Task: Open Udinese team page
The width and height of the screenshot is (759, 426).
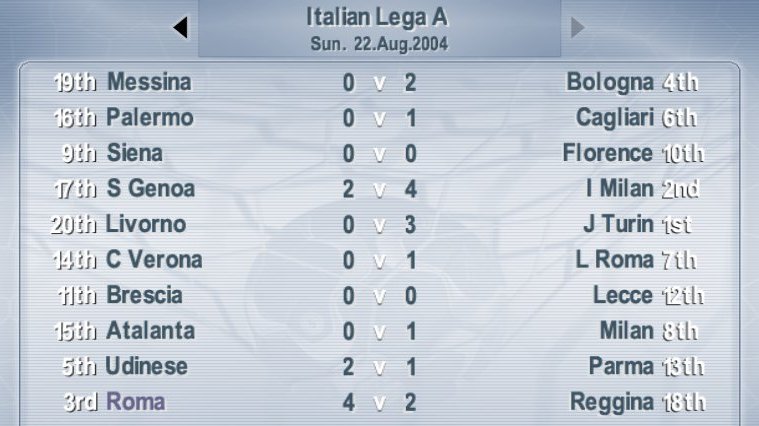Action: pos(146,367)
